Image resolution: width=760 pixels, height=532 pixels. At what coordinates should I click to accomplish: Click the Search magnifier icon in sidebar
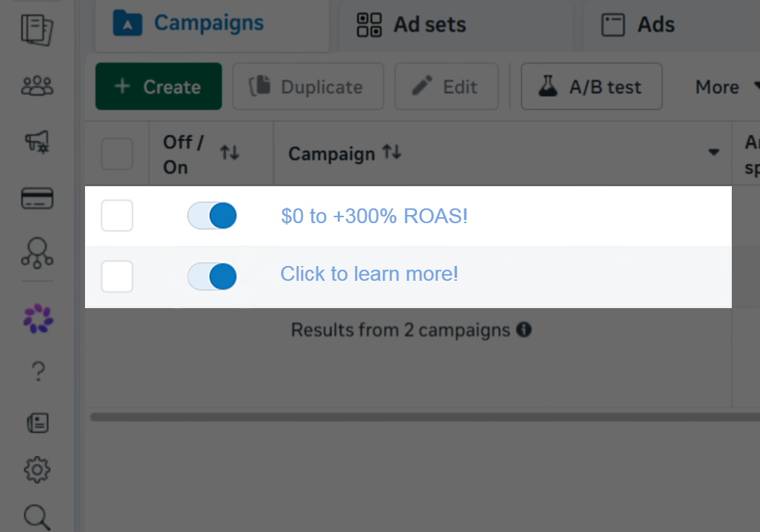37,517
